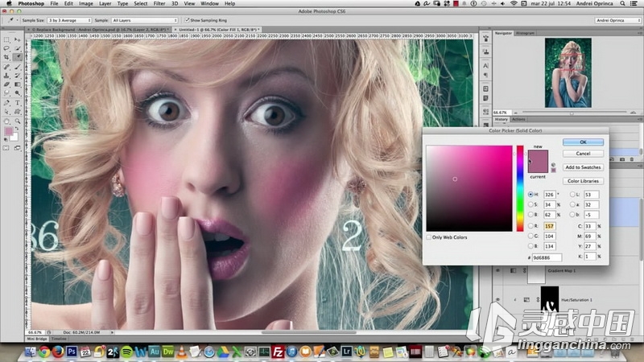
Task: Toggle Quick Mask mode icon
Action: coord(6,148)
